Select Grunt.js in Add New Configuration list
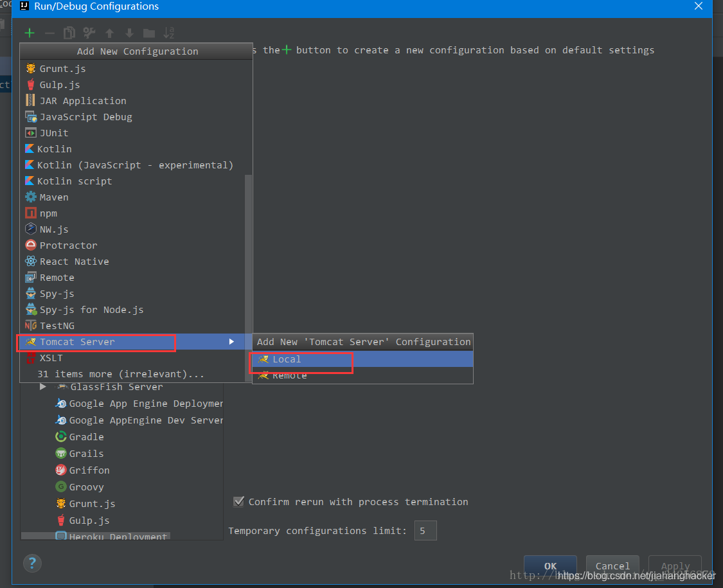This screenshot has width=723, height=588. [x=136, y=69]
